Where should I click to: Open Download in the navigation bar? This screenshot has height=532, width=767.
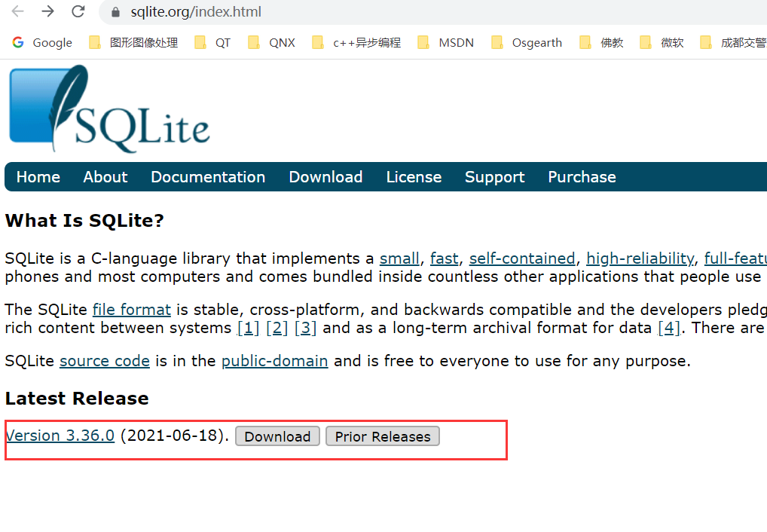(x=325, y=176)
